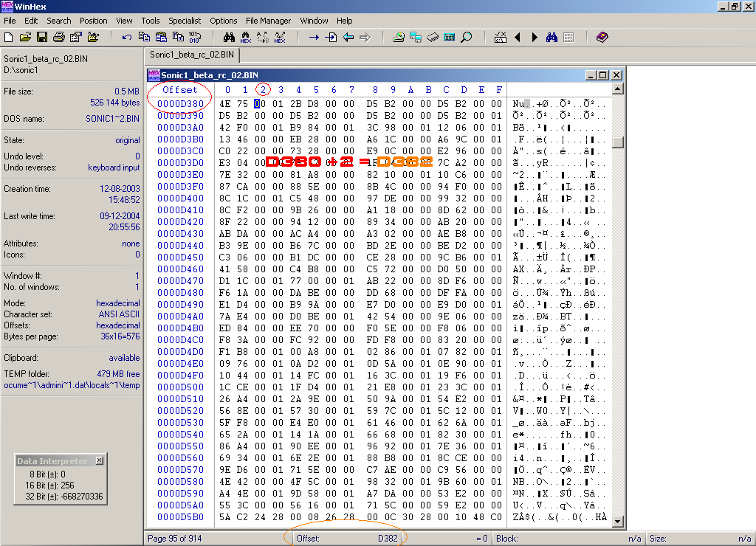Viewport: 756px width, 546px height.
Task: Open the calculator icon in toolbar
Action: pos(450,37)
